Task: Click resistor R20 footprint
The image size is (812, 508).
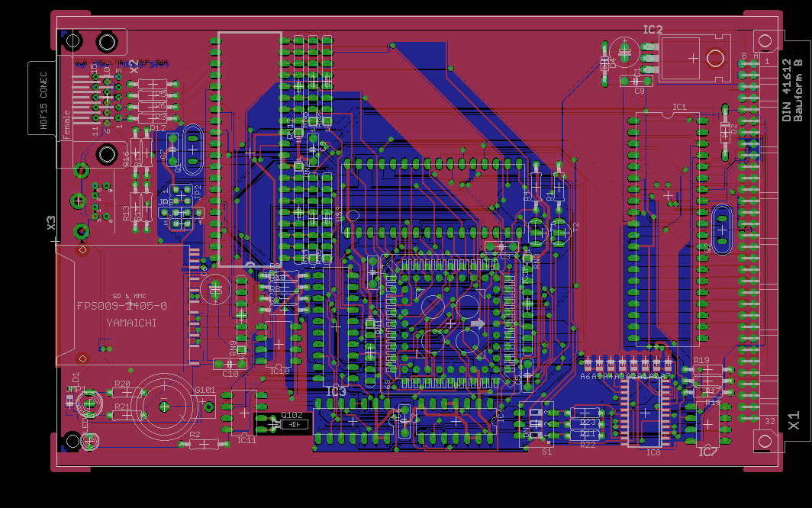Action: 124,392
